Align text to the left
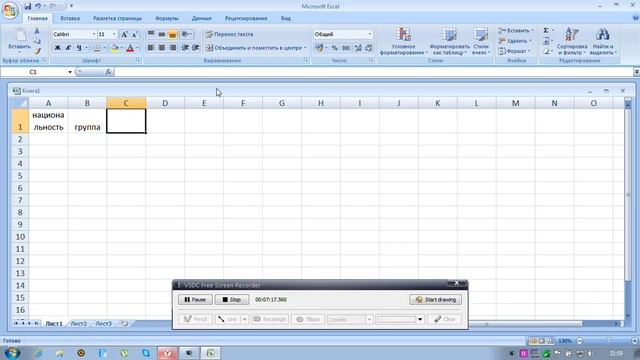The image size is (640, 360). 151,48
